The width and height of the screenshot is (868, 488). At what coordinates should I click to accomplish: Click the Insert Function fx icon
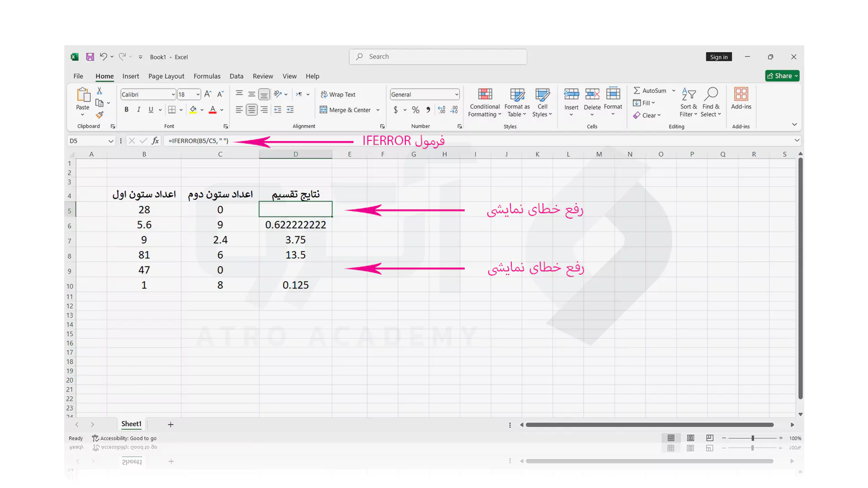pyautogui.click(x=155, y=141)
